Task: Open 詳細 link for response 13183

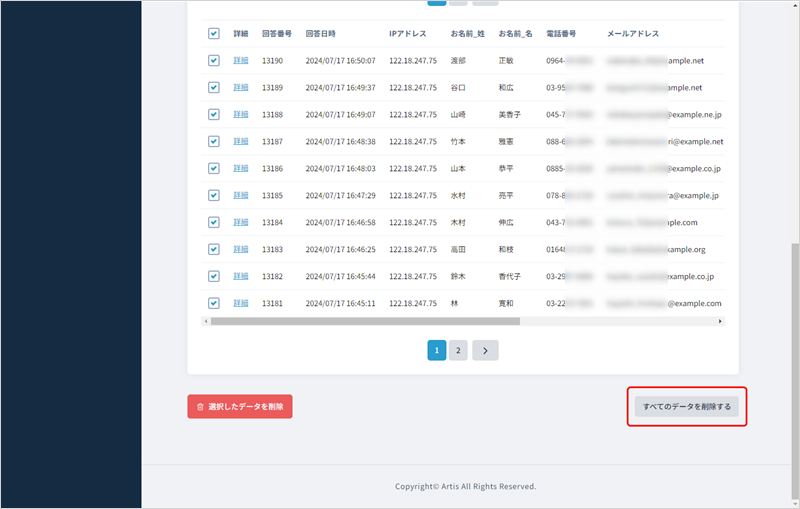Action: (240, 249)
